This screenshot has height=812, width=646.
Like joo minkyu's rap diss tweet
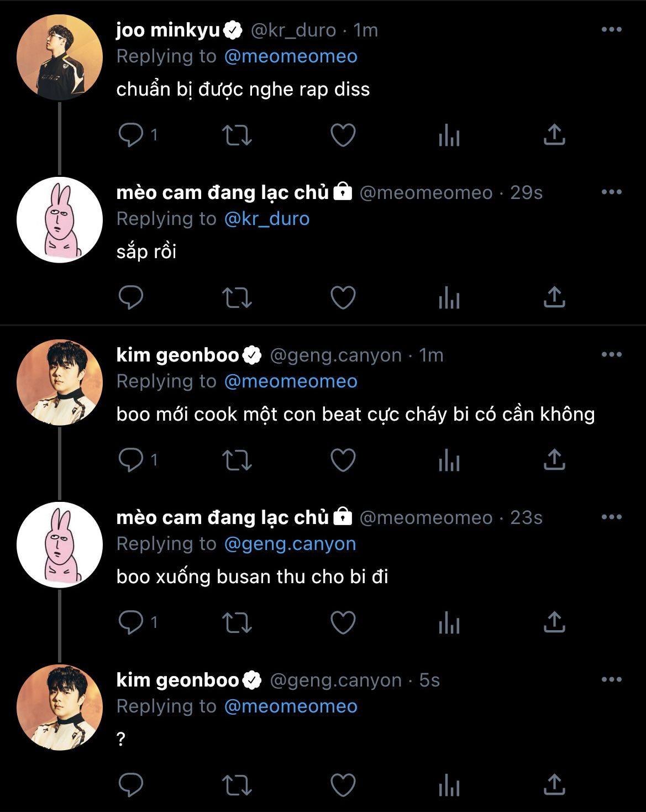pyautogui.click(x=343, y=135)
